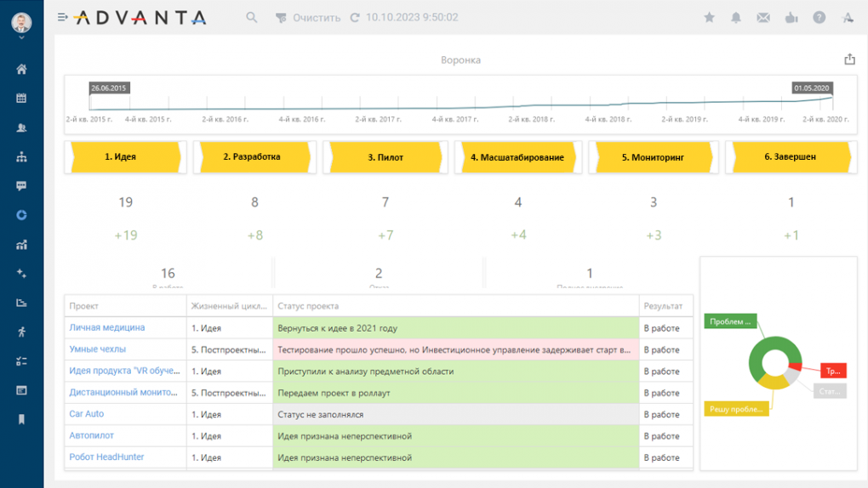The width and height of the screenshot is (868, 488).
Task: Open the org structure hierarchy icon
Action: (x=21, y=157)
